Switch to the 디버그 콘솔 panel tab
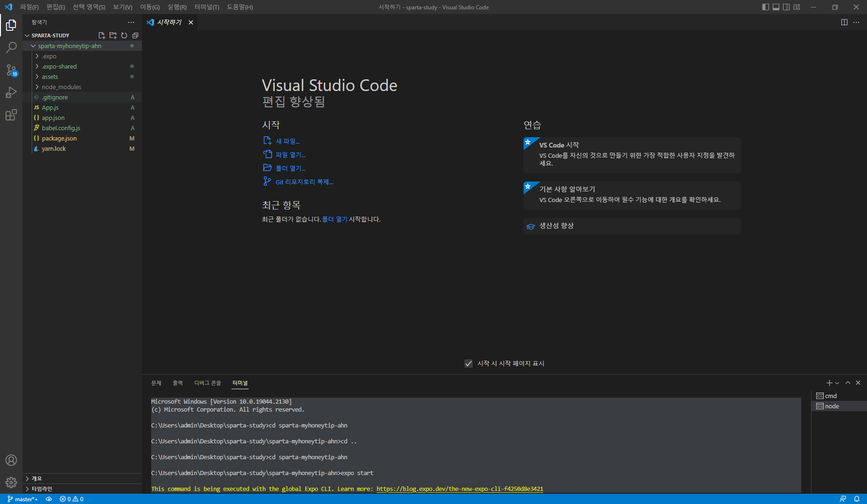The image size is (867, 504). click(x=208, y=383)
